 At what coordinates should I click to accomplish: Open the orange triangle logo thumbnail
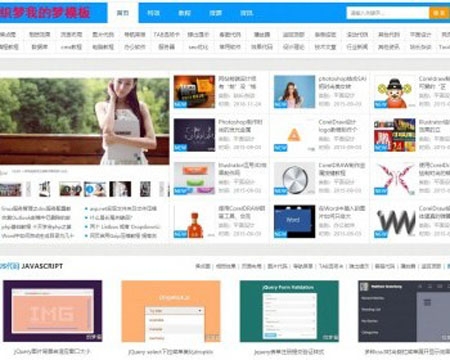(294, 135)
